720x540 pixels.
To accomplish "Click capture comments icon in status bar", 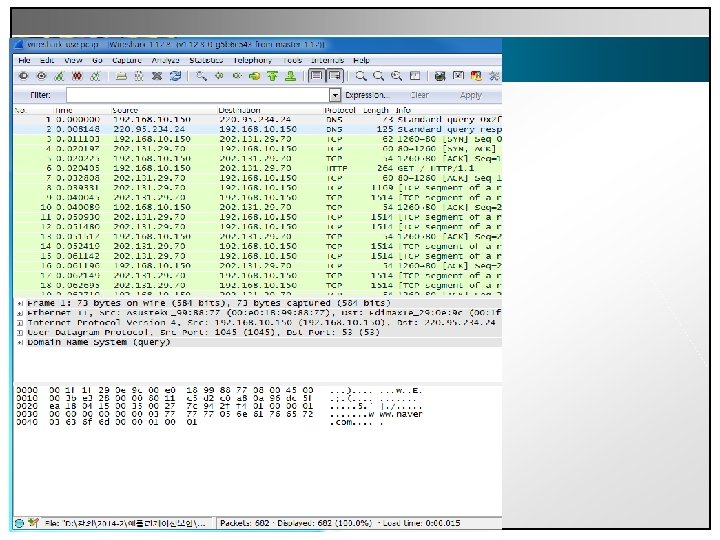I will [33, 523].
